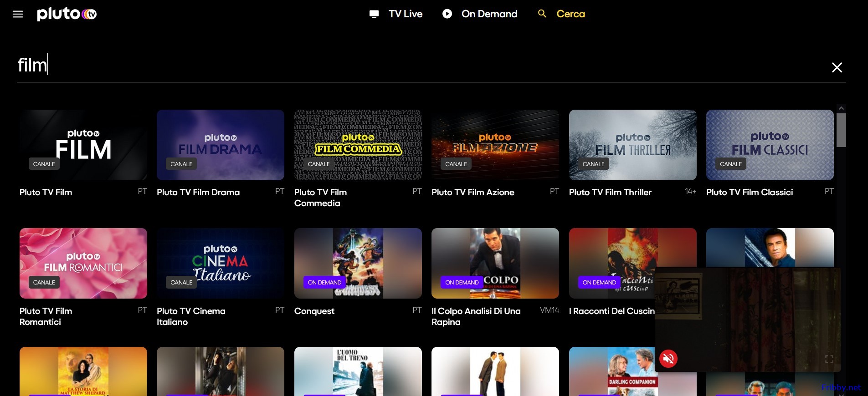Click ON DEMAND badge on Conquest
This screenshot has height=396, width=868.
coord(324,282)
